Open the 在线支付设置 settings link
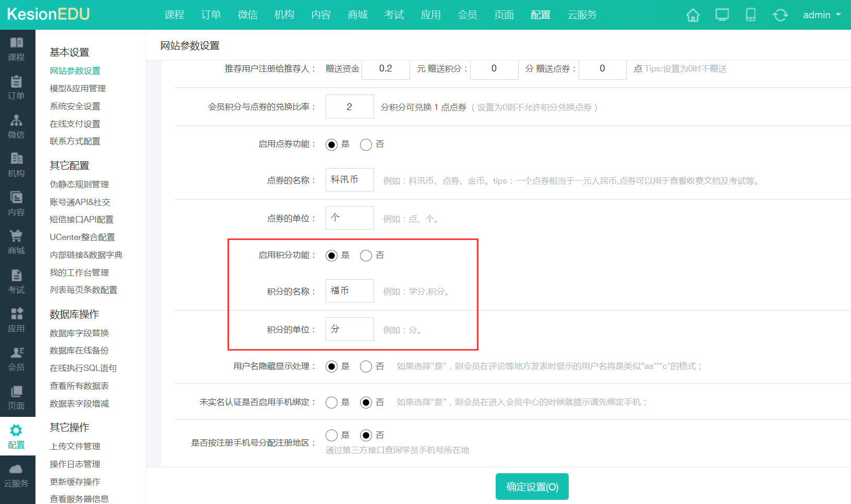The width and height of the screenshot is (851, 504). 74,124
